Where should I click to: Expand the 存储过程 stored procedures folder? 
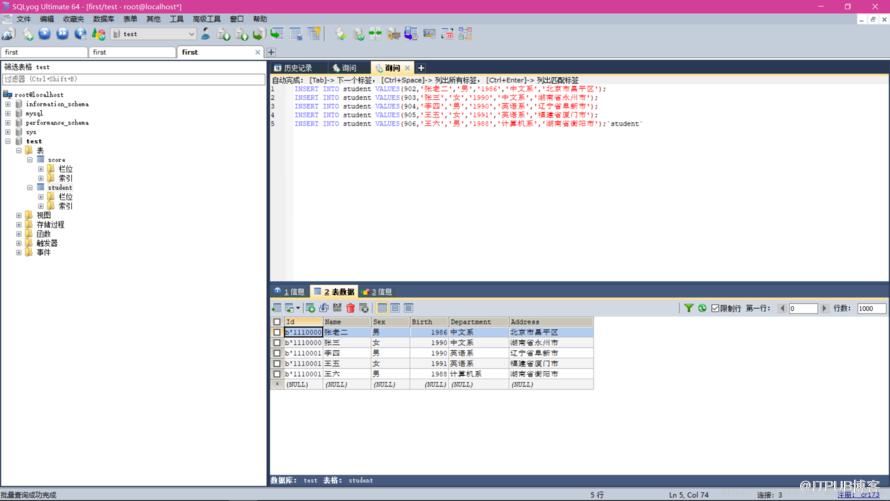[x=19, y=225]
